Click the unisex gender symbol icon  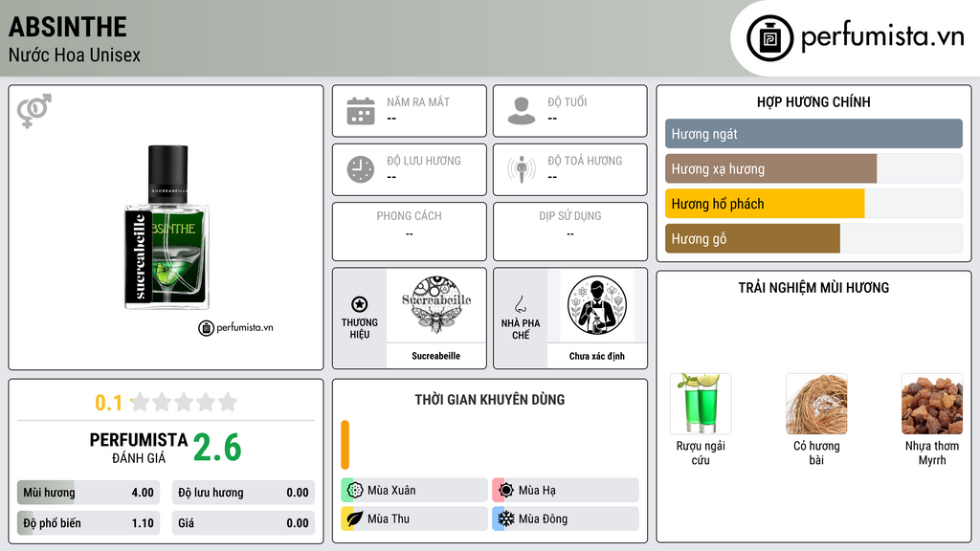tap(34, 111)
